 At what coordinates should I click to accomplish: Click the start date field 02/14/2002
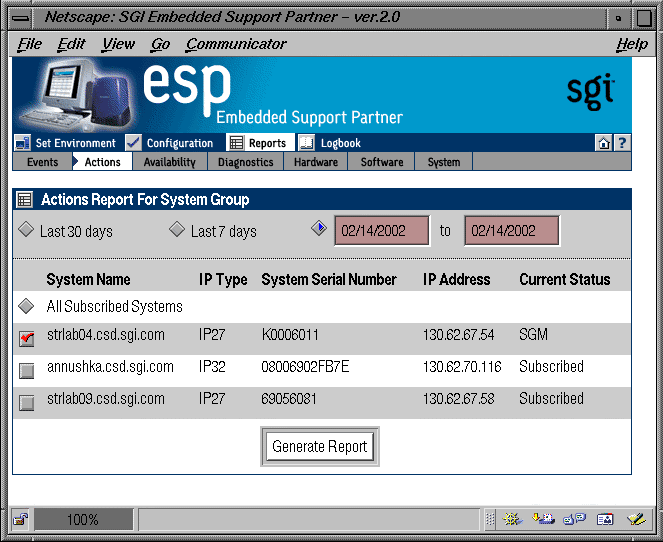[x=382, y=230]
